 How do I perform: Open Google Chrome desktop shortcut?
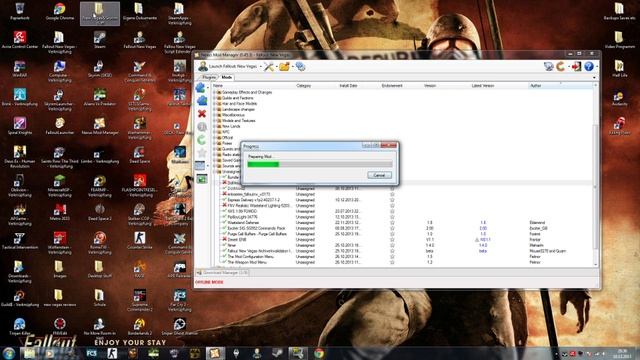coord(60,11)
